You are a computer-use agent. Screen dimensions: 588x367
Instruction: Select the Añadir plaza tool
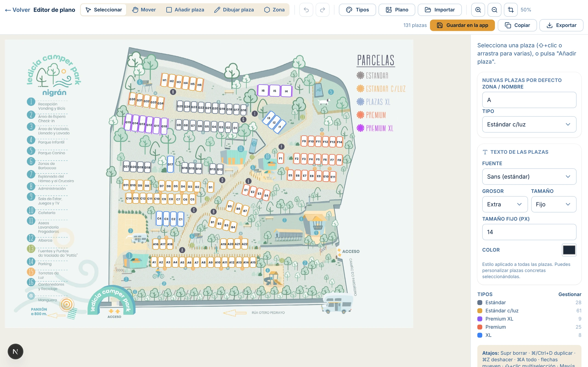[x=185, y=10]
